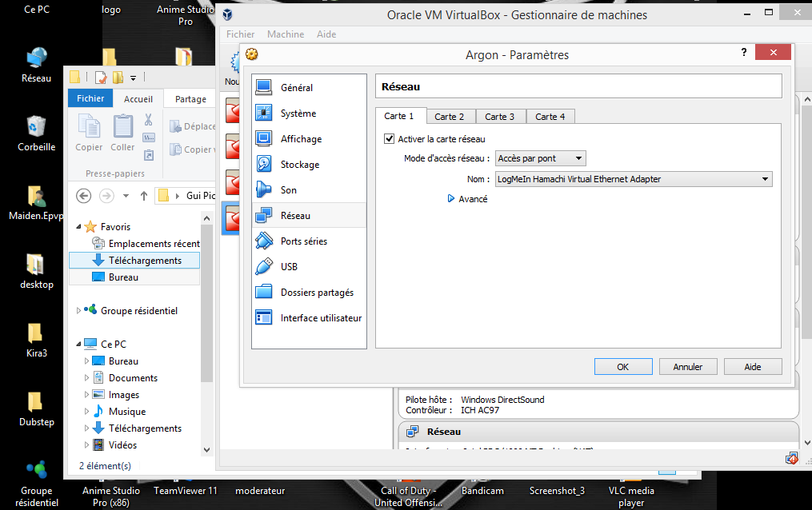This screenshot has width=812, height=510.
Task: Open the Aide menu in VirtualBox
Action: (x=326, y=34)
